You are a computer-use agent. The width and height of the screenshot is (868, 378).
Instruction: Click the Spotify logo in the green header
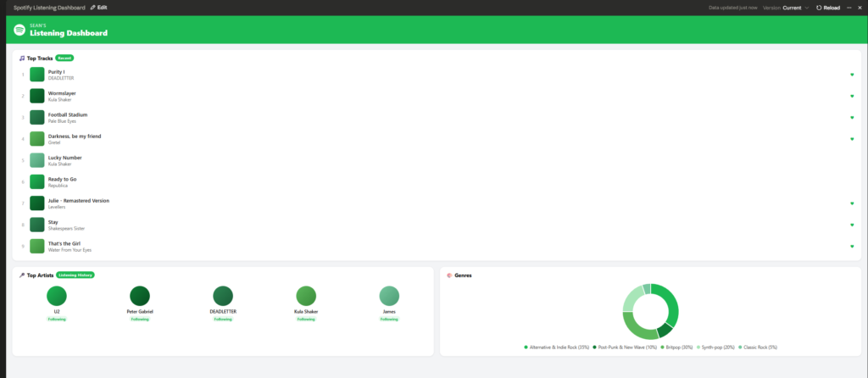(19, 30)
